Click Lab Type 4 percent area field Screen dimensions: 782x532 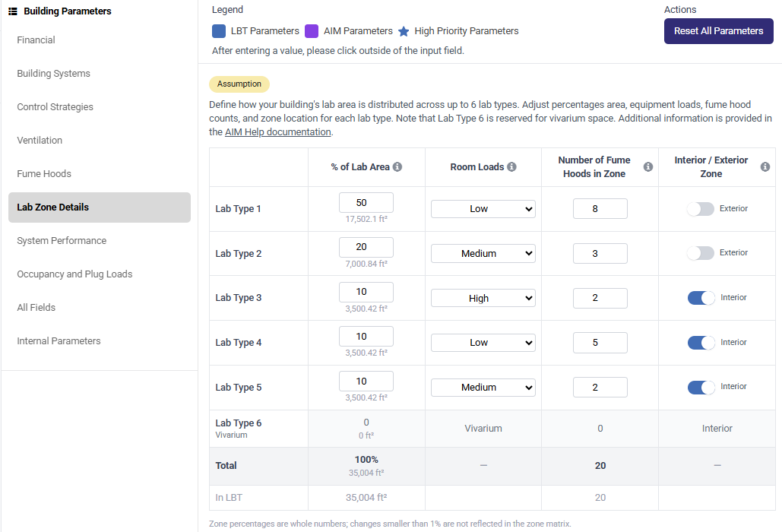(x=366, y=336)
